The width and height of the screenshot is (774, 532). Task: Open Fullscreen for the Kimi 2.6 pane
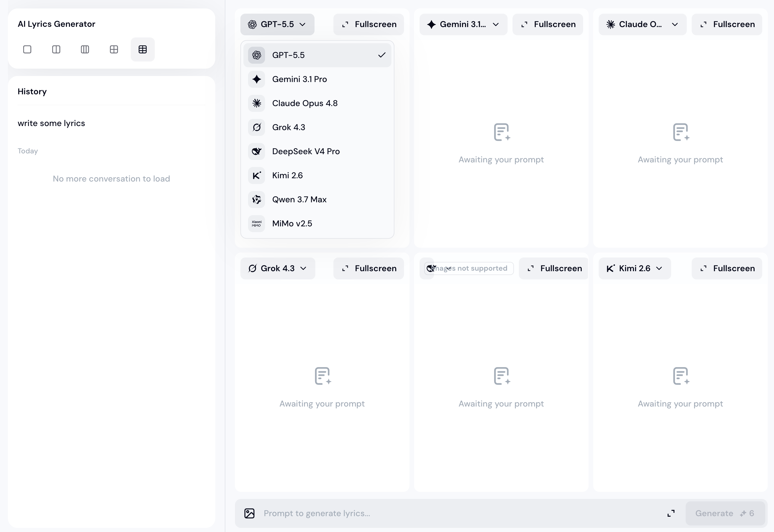(x=727, y=268)
